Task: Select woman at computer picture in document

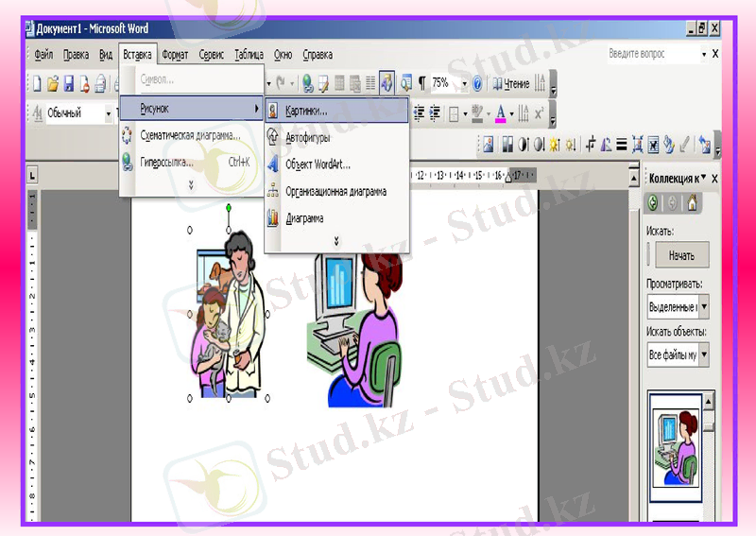Action: [x=354, y=330]
